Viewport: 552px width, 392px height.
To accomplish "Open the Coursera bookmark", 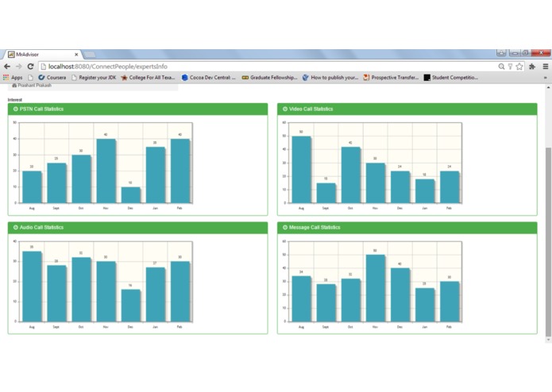I will (52, 77).
